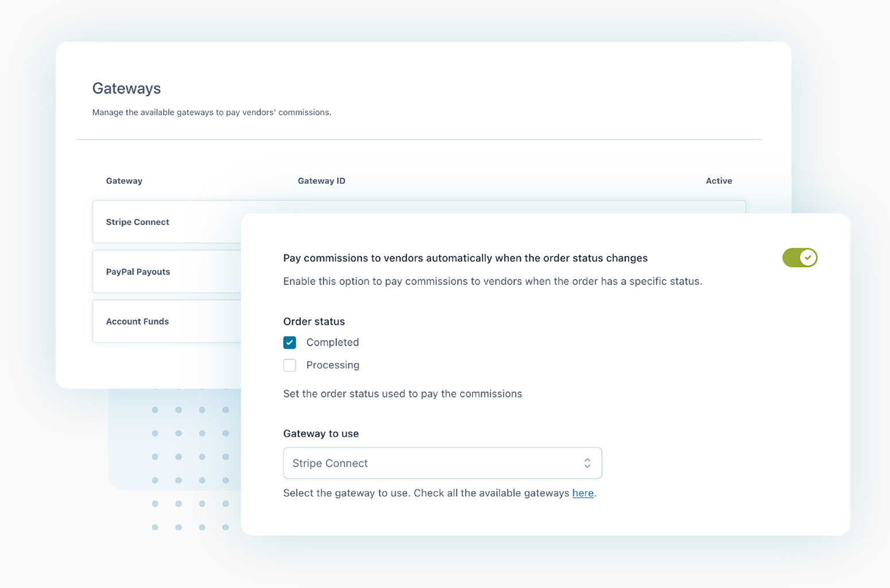Click the Order status section label
This screenshot has width=890, height=588.
[x=314, y=321]
